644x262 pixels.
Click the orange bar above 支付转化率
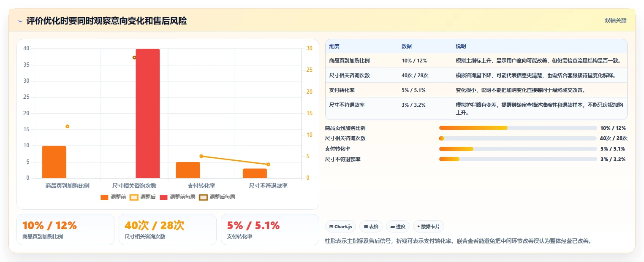[x=188, y=170]
